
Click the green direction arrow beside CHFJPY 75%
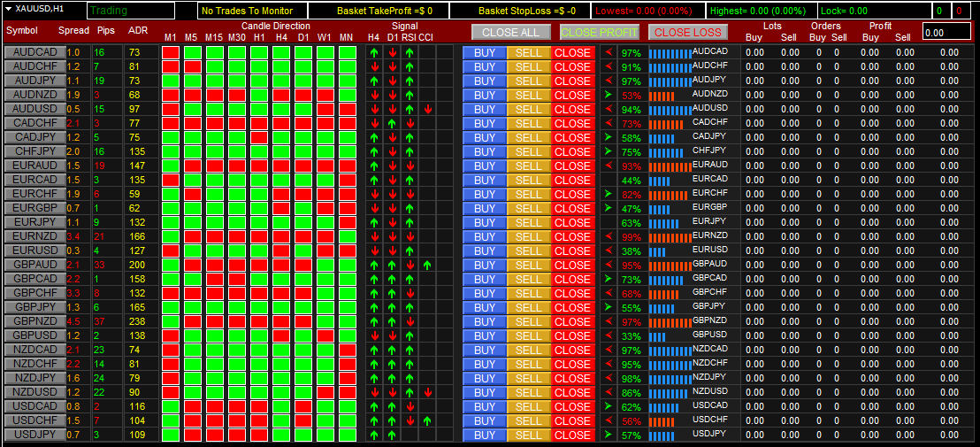point(609,151)
